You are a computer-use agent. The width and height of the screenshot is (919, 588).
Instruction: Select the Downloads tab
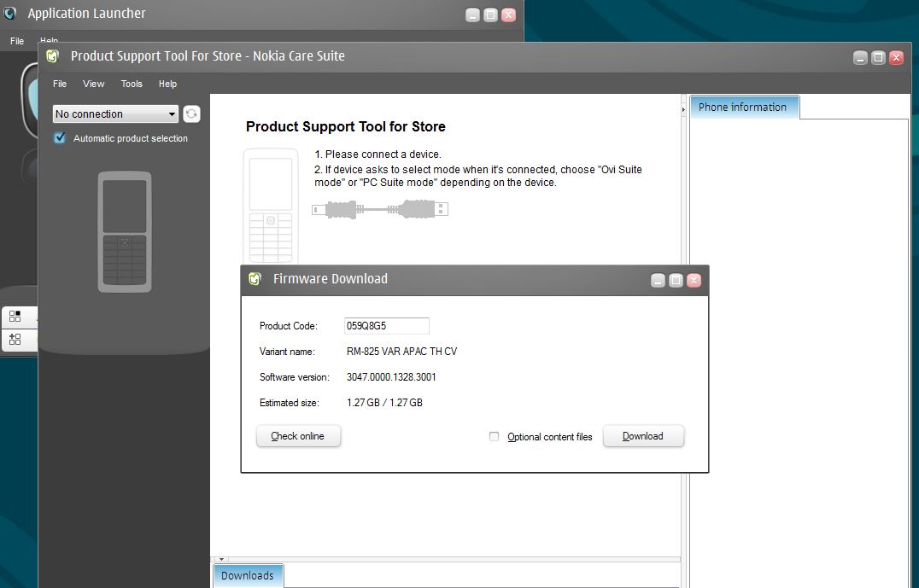pyautogui.click(x=248, y=576)
